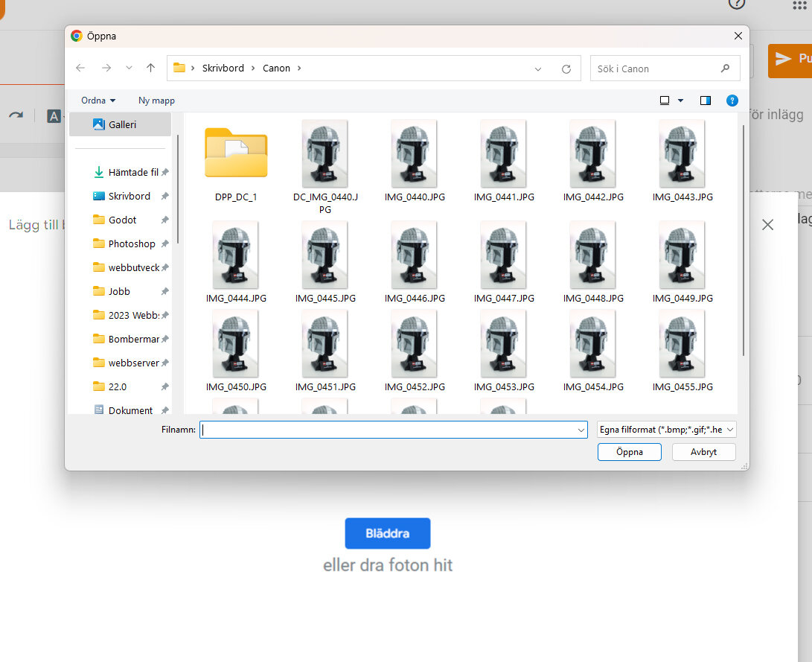The image size is (812, 662).
Task: Click the Avbryt button
Action: [x=703, y=452]
